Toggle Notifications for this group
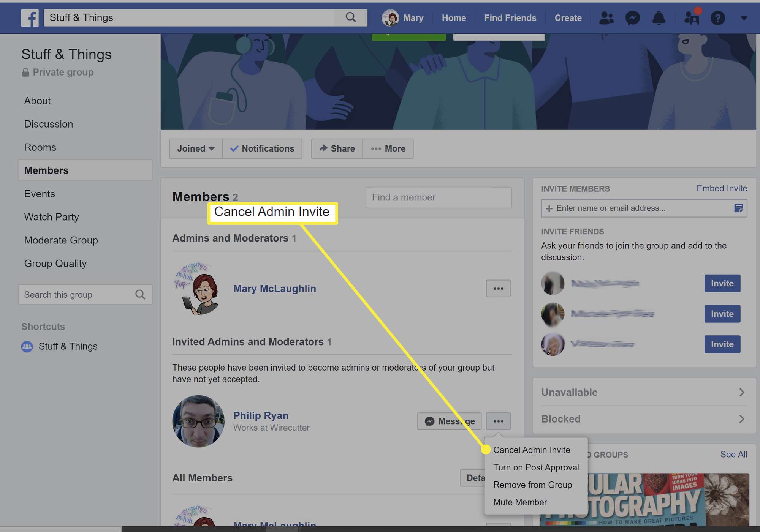Image resolution: width=760 pixels, height=532 pixels. click(262, 148)
